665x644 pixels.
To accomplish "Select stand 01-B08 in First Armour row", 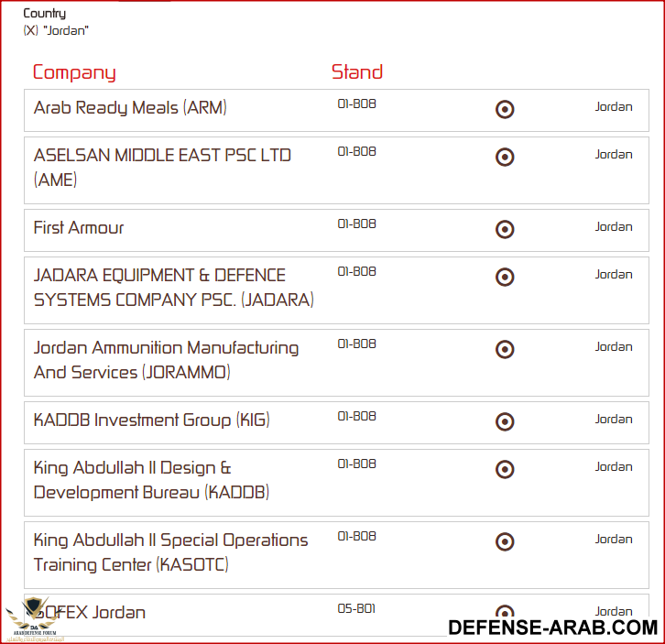I will coord(356,224).
